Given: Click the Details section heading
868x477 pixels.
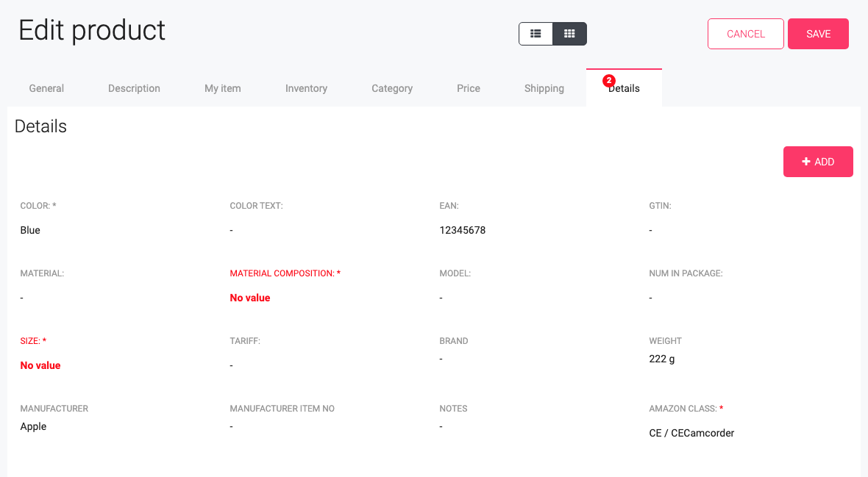Looking at the screenshot, I should pos(40,126).
